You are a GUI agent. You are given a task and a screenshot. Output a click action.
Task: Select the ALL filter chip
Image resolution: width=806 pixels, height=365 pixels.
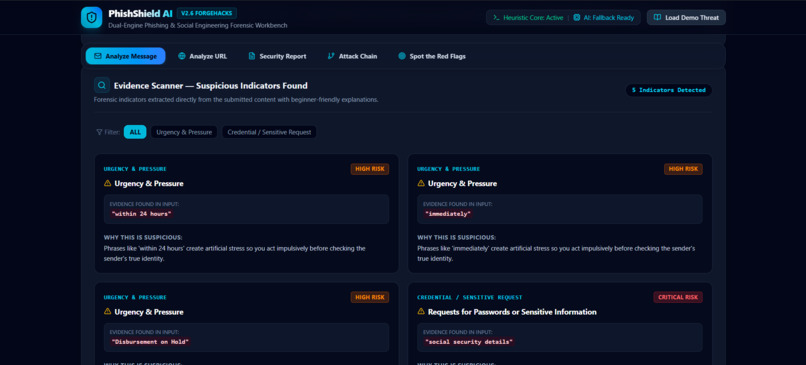click(x=135, y=132)
